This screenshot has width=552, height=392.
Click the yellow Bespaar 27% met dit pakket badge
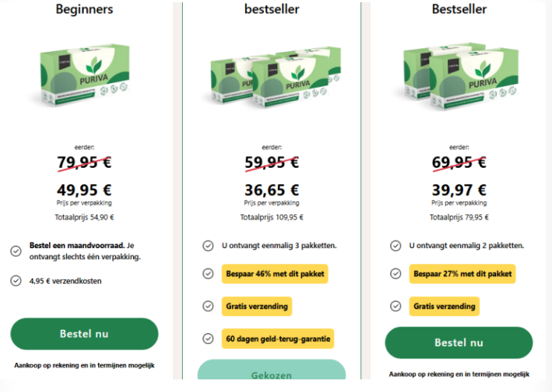461,274
